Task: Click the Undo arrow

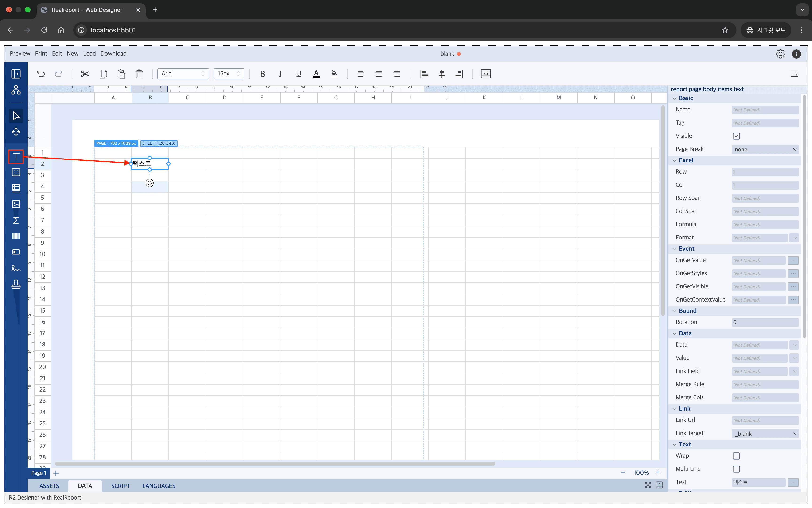Action: pos(41,74)
